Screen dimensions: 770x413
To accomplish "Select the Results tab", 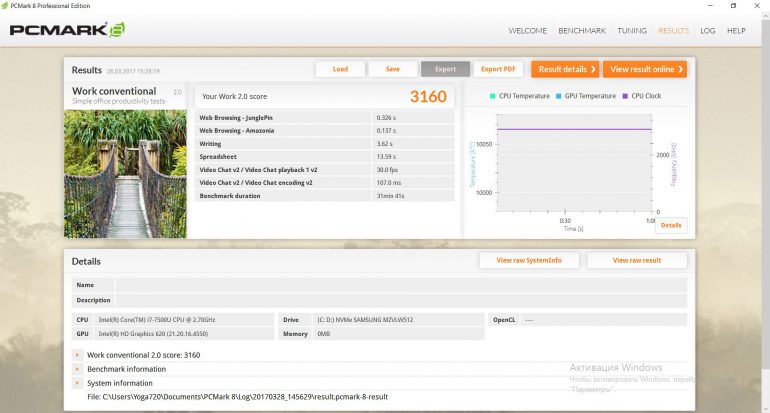I will pos(673,30).
